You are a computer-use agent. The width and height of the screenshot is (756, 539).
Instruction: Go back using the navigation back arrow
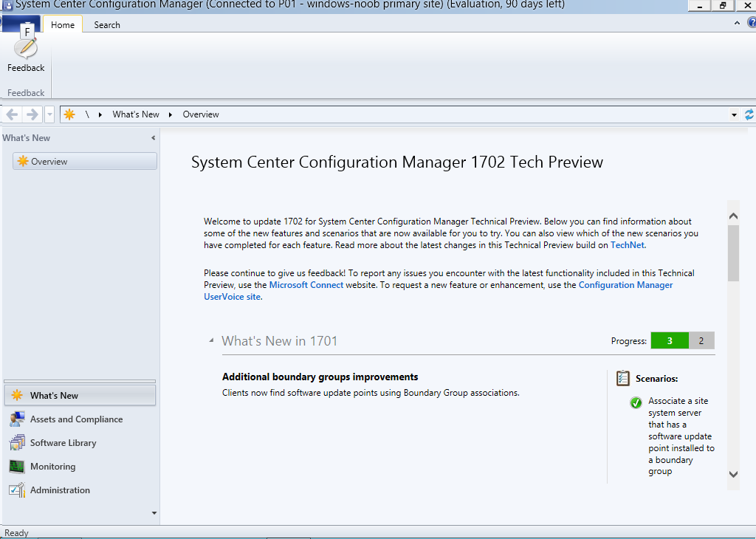12,114
